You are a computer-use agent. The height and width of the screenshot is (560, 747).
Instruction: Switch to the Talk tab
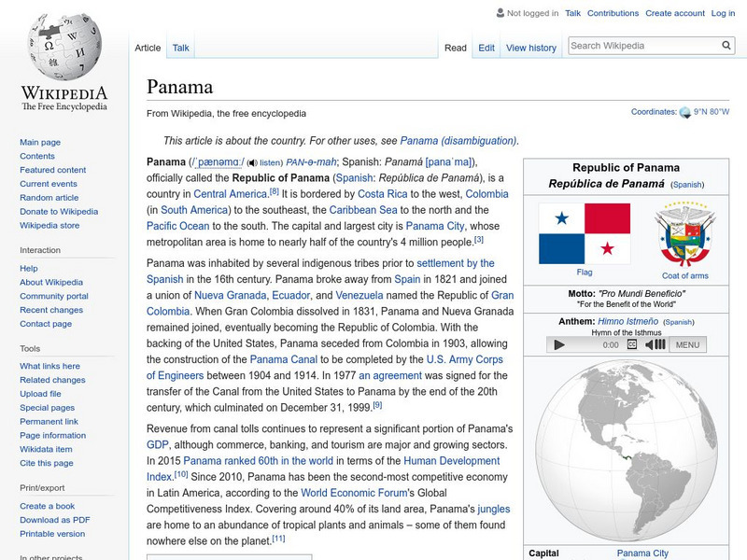[180, 48]
